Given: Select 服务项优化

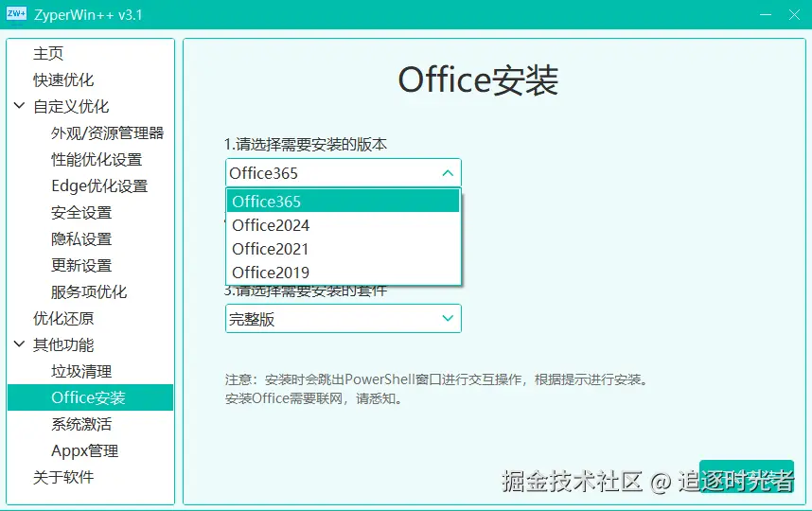Looking at the screenshot, I should (x=89, y=291).
